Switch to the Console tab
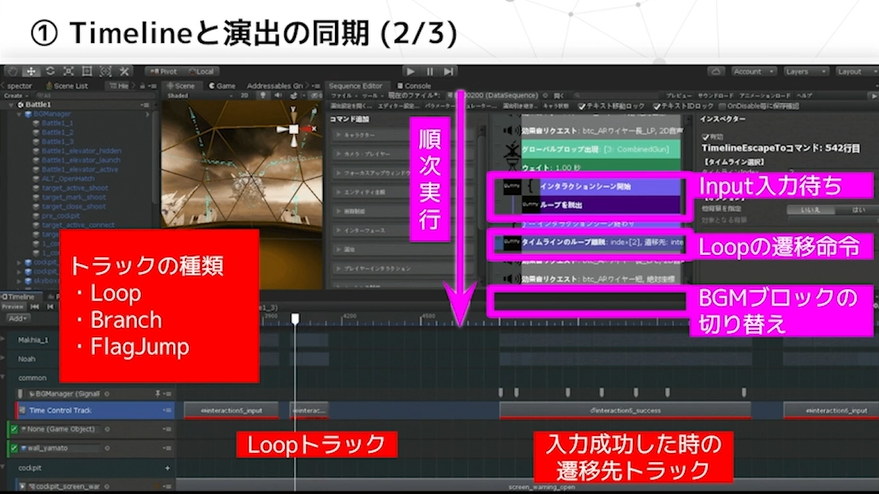This screenshot has height=494, width=879. [x=414, y=86]
